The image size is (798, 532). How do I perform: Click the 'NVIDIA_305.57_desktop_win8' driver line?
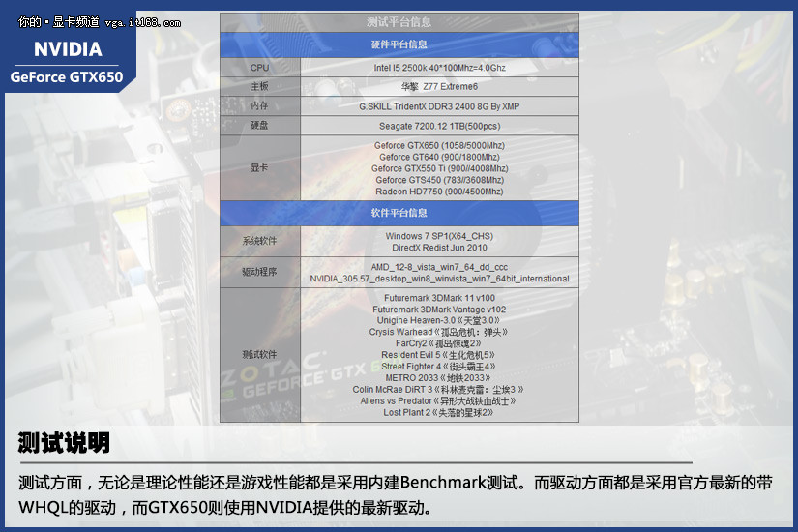(x=440, y=279)
